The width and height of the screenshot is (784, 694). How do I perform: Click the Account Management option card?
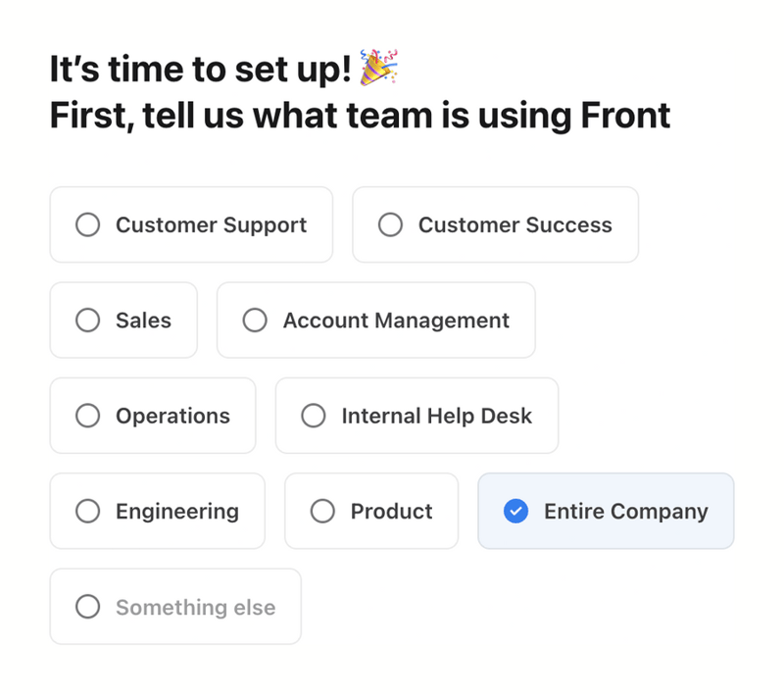pos(376,320)
